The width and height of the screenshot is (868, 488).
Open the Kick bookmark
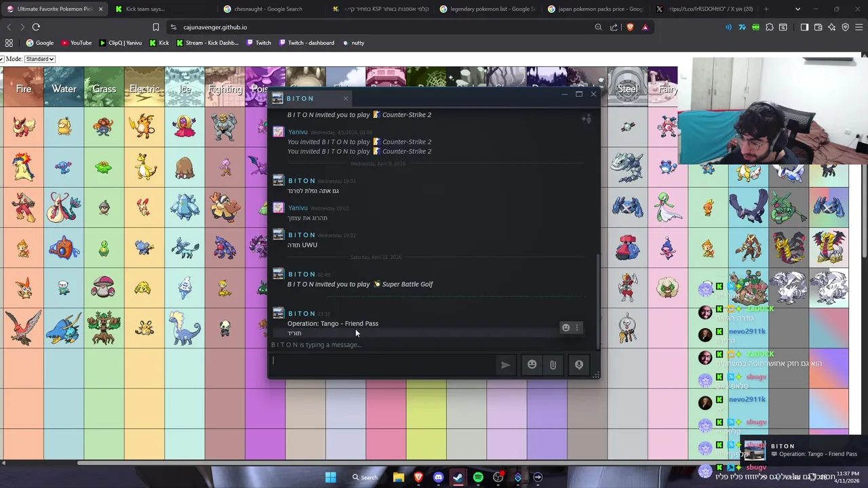(159, 43)
